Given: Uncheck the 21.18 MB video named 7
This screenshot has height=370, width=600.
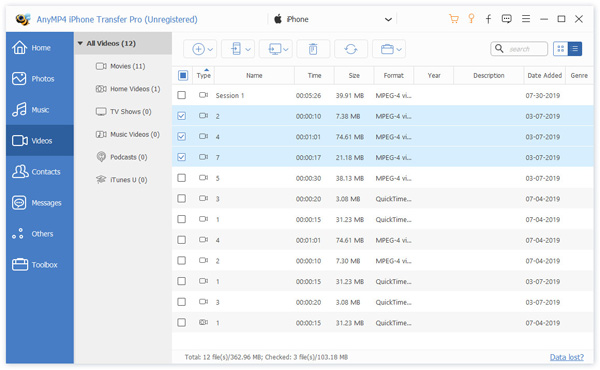Looking at the screenshot, I should point(182,157).
